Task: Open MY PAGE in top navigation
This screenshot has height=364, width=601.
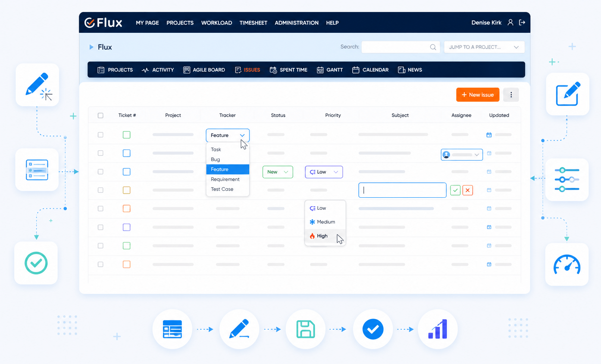Action: [147, 23]
